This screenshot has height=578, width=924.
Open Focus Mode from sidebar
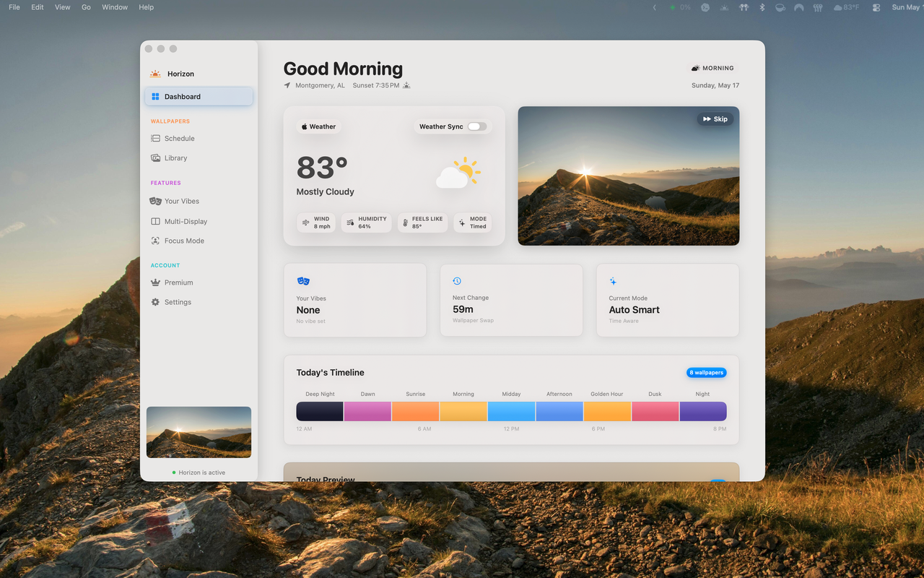point(199,241)
